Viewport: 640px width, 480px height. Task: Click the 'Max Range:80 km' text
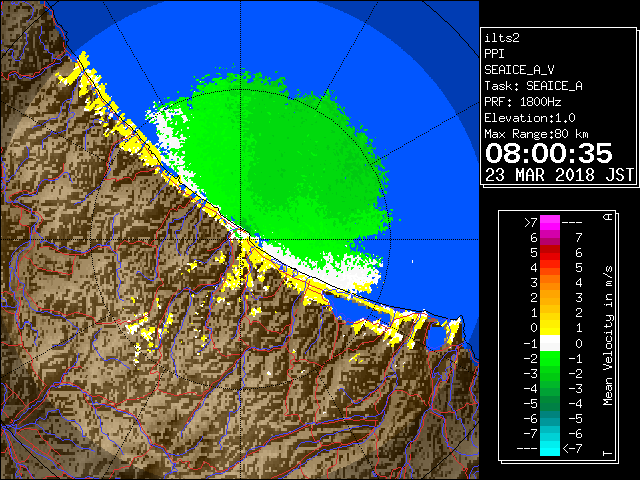pos(536,134)
